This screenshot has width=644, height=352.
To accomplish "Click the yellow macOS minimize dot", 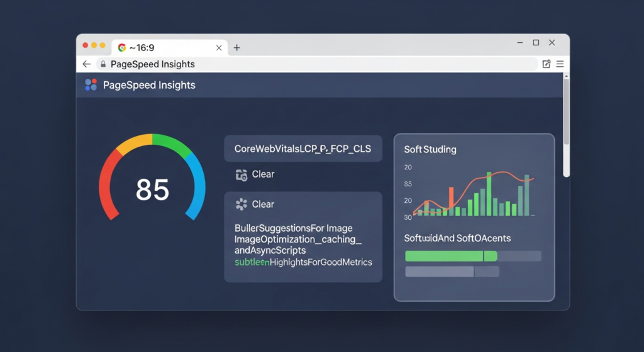I will [x=94, y=45].
